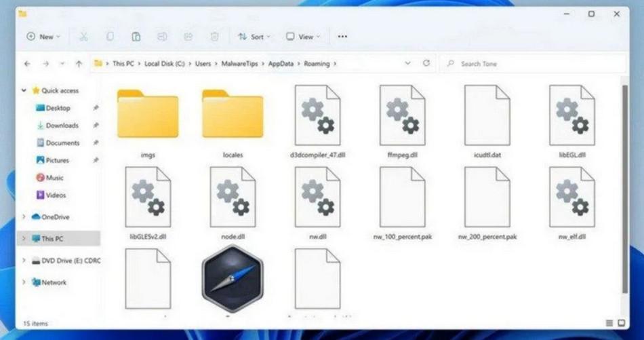644x340 pixels.
Task: Select the d3dcompiler_47.dll file icon
Action: (317, 115)
